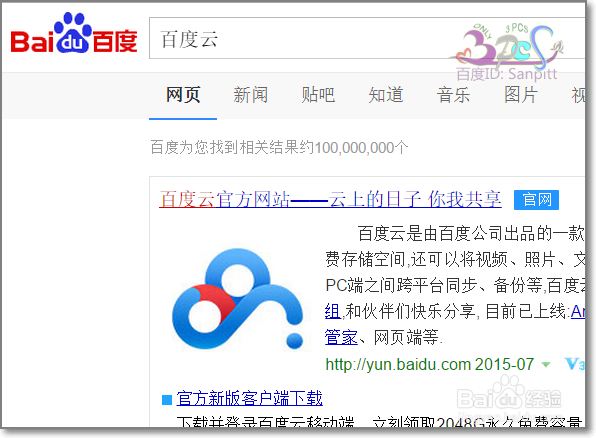This screenshot has height=438, width=596.
Task: Click the Baidu logo
Action: coord(74,33)
